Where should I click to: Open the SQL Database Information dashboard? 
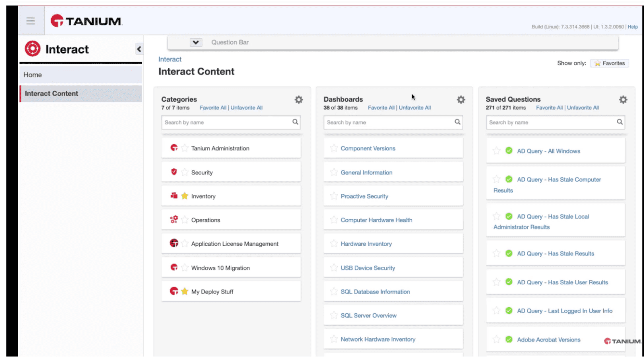[x=375, y=292]
